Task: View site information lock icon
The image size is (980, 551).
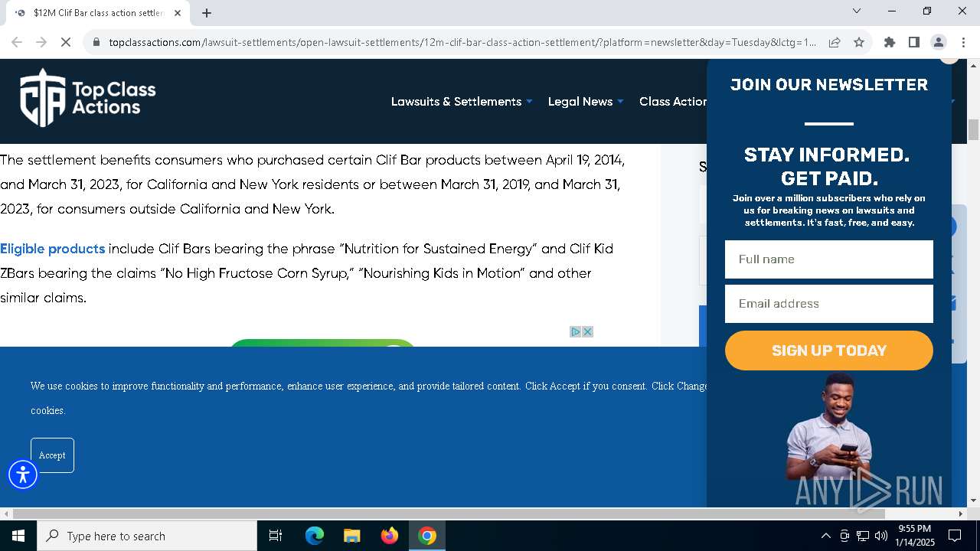Action: [96, 42]
